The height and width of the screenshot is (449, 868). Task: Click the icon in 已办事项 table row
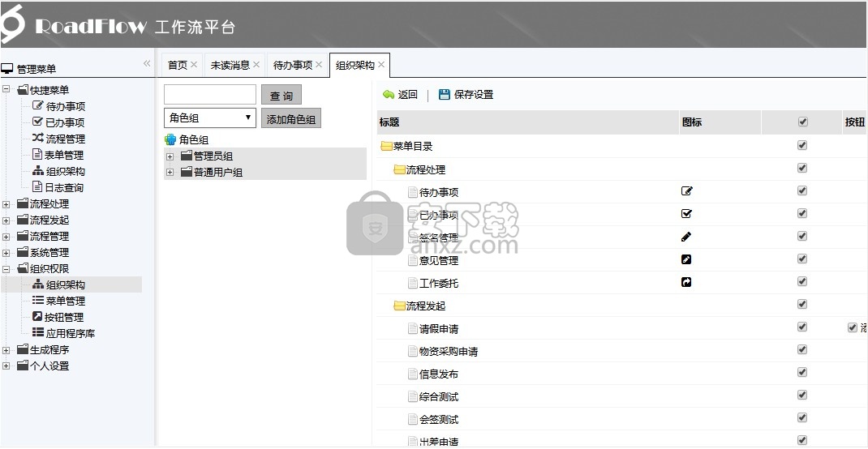(686, 214)
